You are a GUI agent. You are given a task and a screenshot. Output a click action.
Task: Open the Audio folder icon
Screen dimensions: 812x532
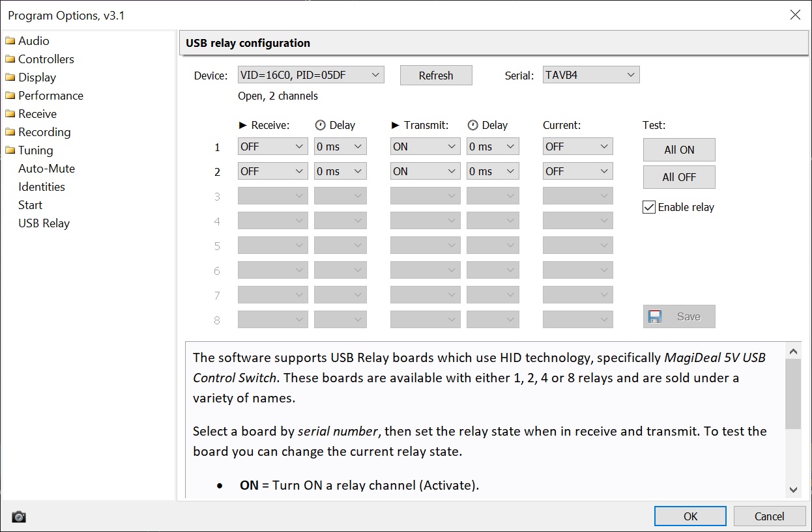click(10, 41)
